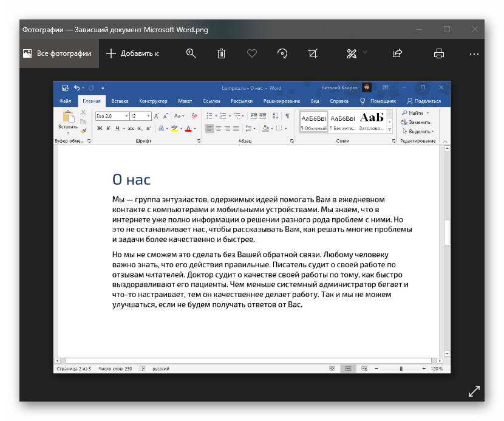
Task: Switch to the Вставка ribbon tab
Action: [120, 101]
